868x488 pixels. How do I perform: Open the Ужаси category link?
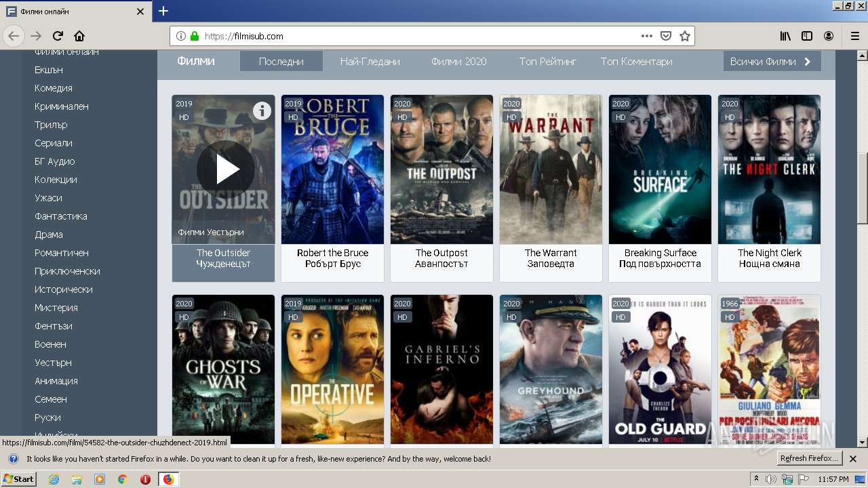click(48, 198)
